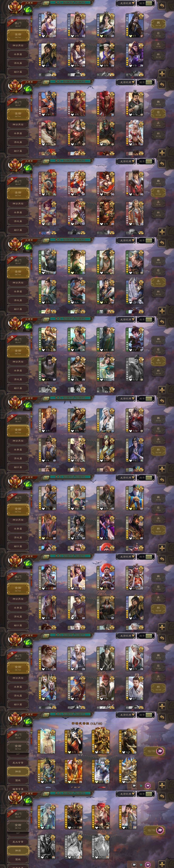The height and width of the screenshot is (868, 174).
Task: Switch to the topmost 神话再临 tab
Action: click(x=18, y=45)
